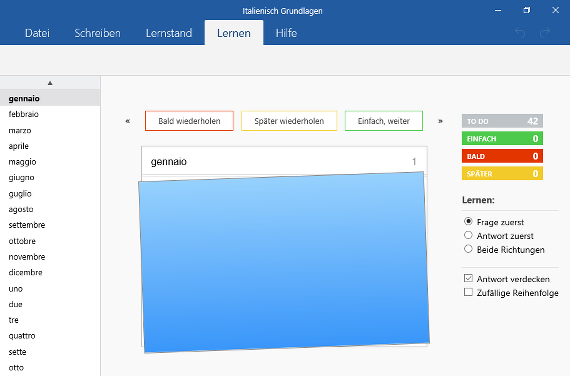570x376 pixels.
Task: Select otto in the word list
Action: 50,368
